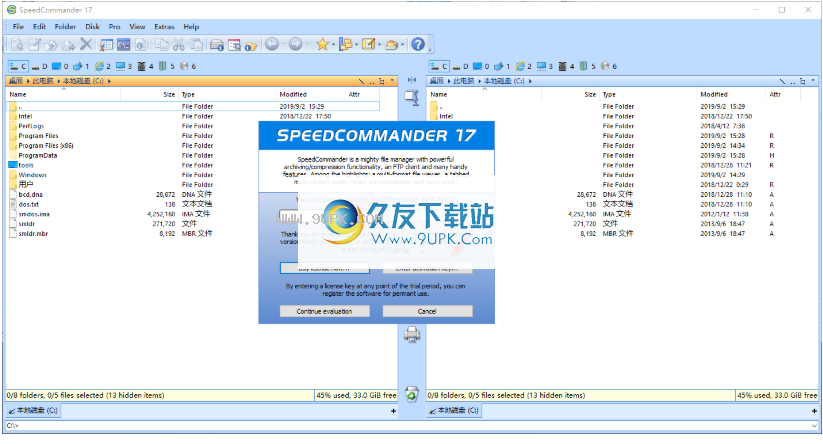This screenshot has width=823, height=444.
Task: Click the Cut scissors toolbar icon
Action: 179,45
